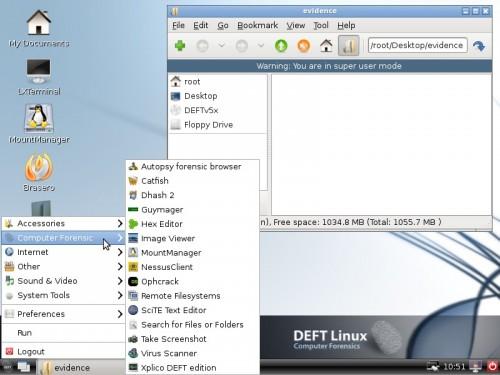
Task: Go back using the toolbar back arrow
Action: (x=202, y=46)
